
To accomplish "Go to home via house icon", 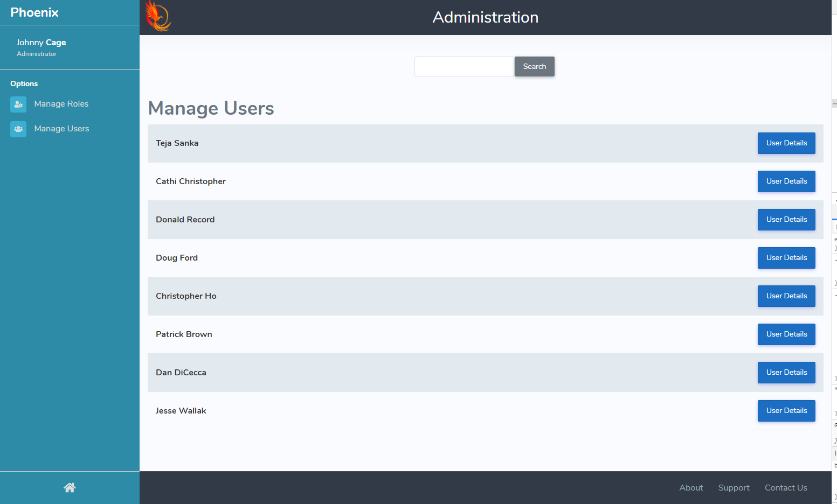I will (70, 488).
